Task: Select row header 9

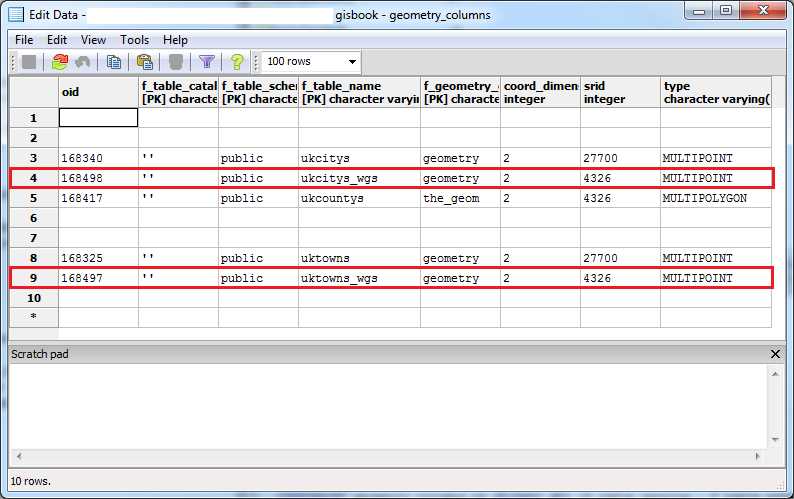Action: (33, 278)
